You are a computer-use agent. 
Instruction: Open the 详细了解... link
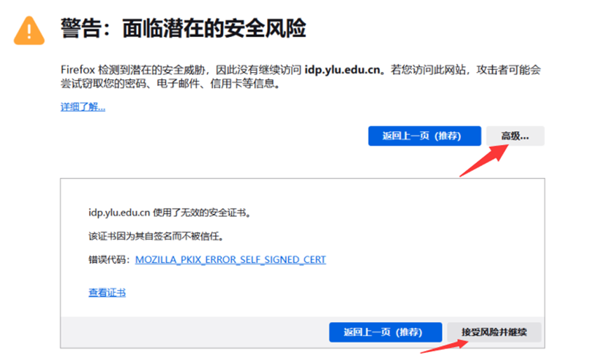[x=83, y=107]
